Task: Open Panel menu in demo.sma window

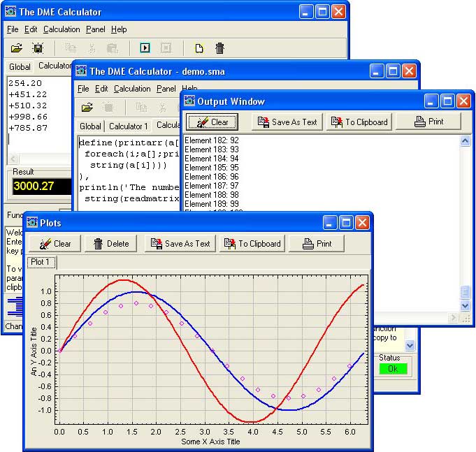Action: click(166, 89)
